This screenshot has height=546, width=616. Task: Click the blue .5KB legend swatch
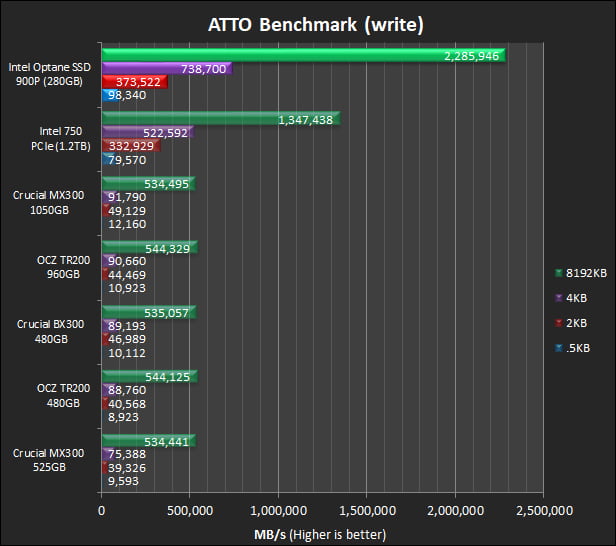point(559,348)
